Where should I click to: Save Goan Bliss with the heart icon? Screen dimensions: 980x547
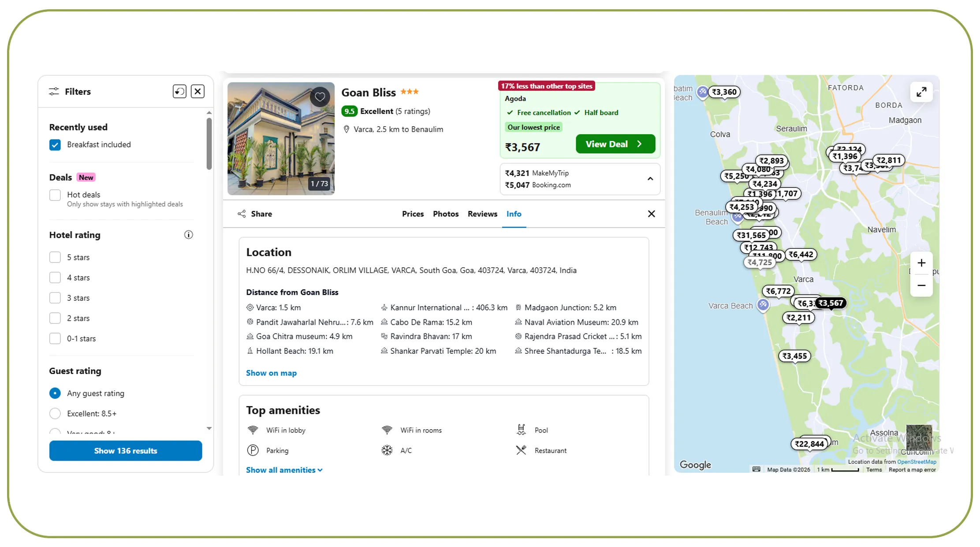tap(320, 97)
